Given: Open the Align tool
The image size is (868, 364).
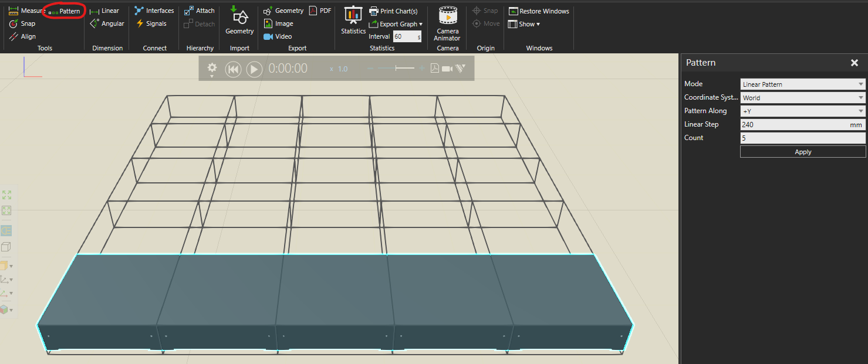Looking at the screenshot, I should tap(22, 36).
